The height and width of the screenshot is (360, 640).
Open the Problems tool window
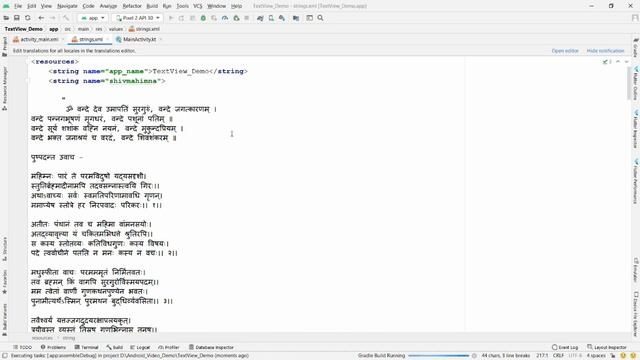53,347
